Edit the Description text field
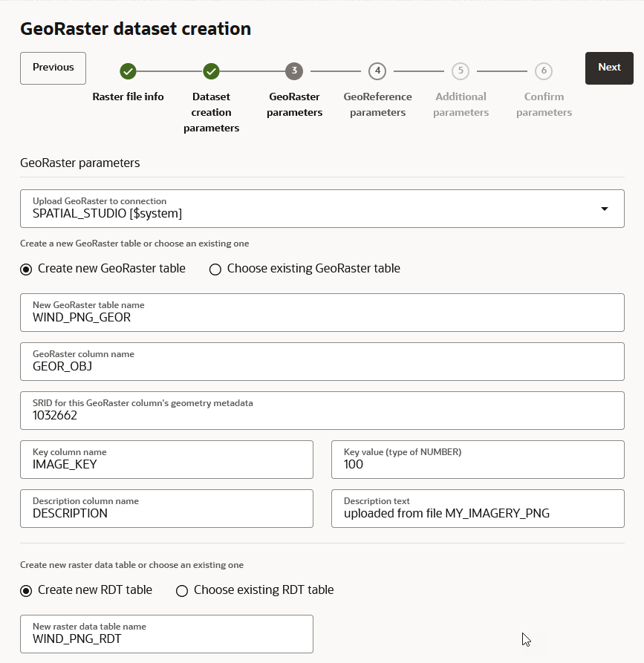644x663 pixels. (x=478, y=513)
